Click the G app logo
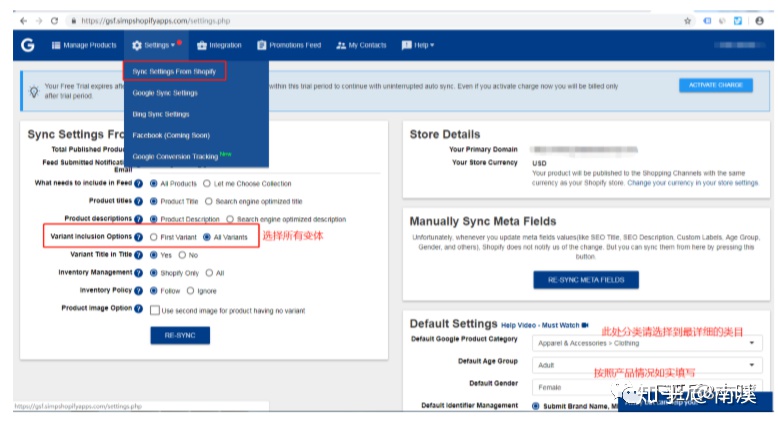778x426 pixels. pos(28,45)
